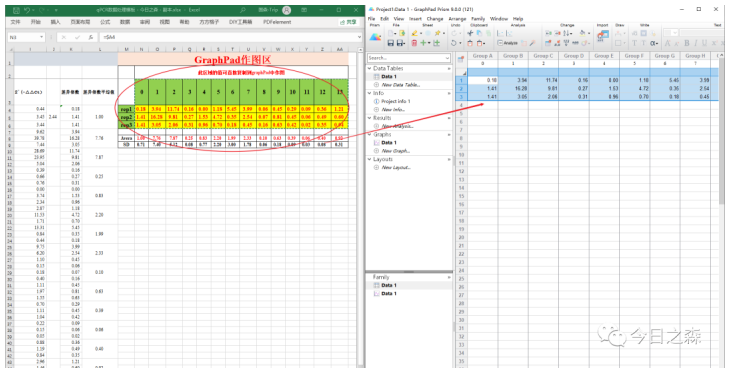Click the Copy icon in Clipboard group
This screenshot has height=384, width=739.
click(479, 33)
